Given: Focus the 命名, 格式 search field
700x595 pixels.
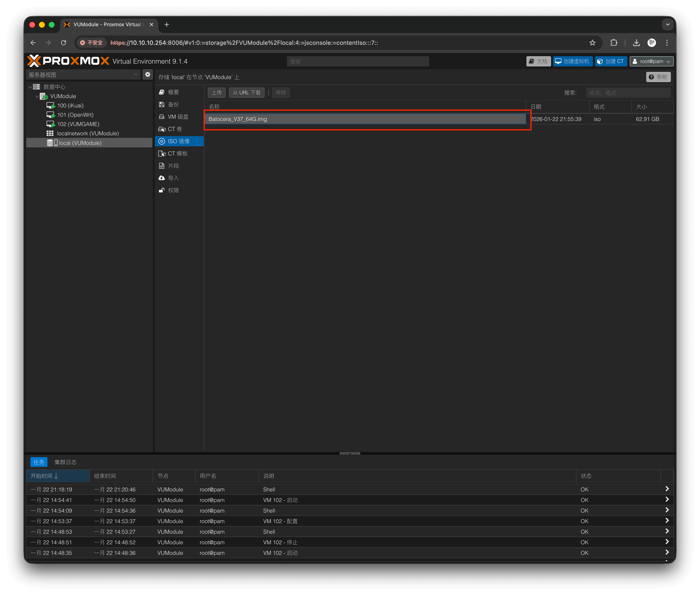Looking at the screenshot, I should tap(628, 93).
